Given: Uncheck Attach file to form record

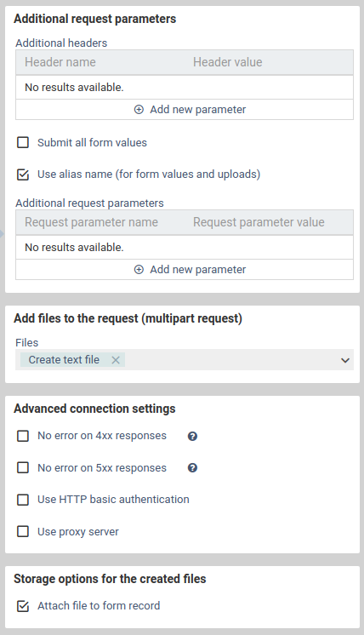Looking at the screenshot, I should click(x=23, y=606).
